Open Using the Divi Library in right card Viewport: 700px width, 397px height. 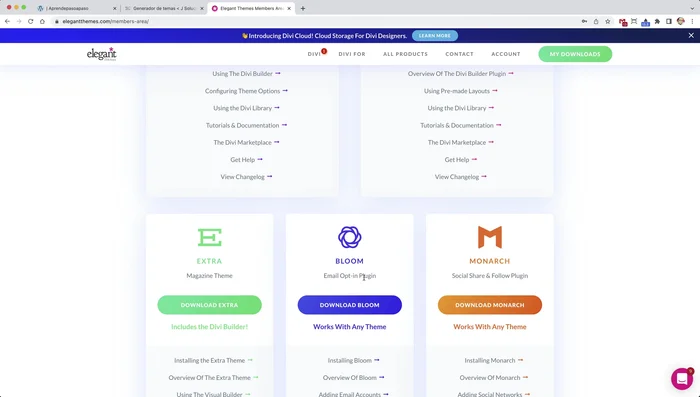pos(460,108)
